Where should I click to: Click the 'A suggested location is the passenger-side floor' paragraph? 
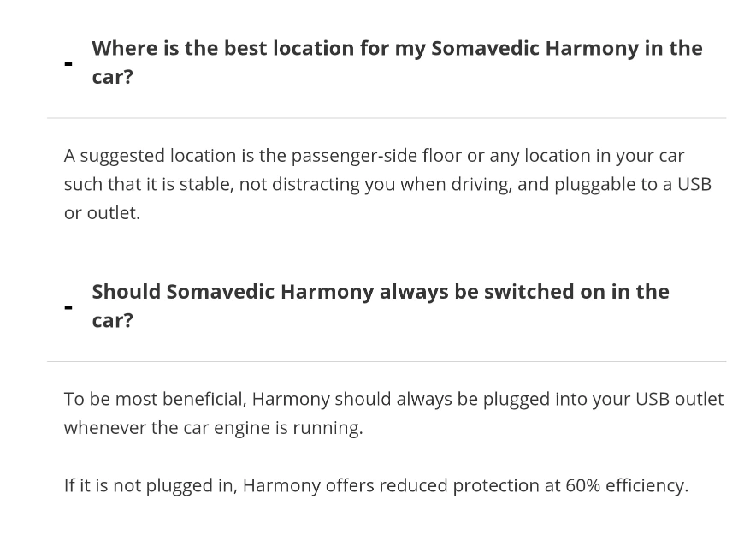(387, 184)
